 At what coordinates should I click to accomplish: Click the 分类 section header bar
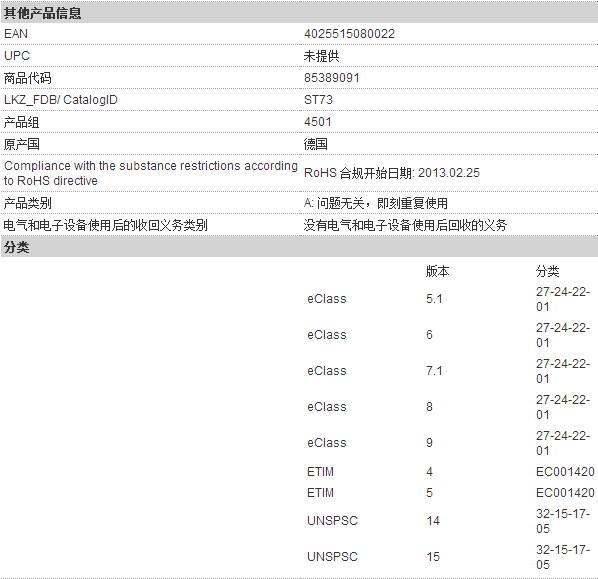click(299, 247)
